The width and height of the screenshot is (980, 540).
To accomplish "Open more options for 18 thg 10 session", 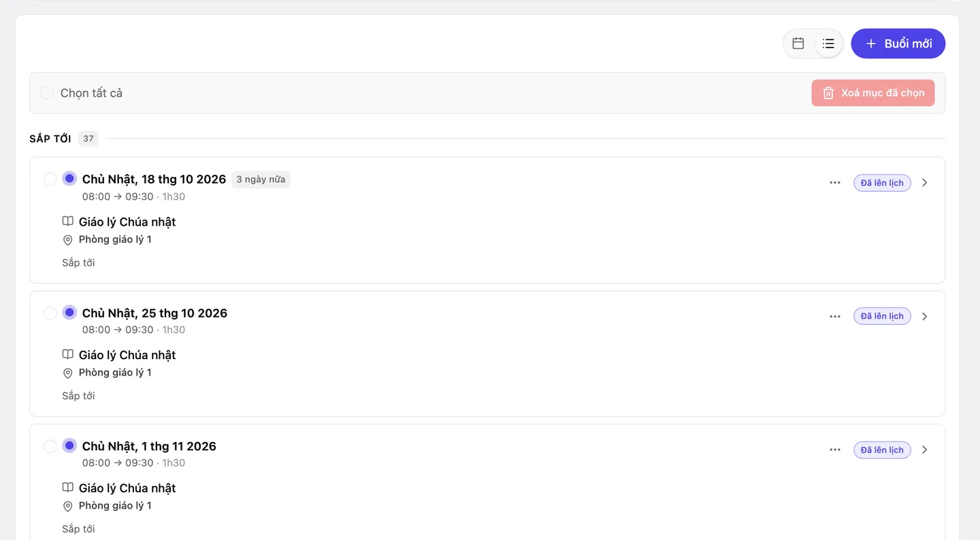I will click(835, 183).
